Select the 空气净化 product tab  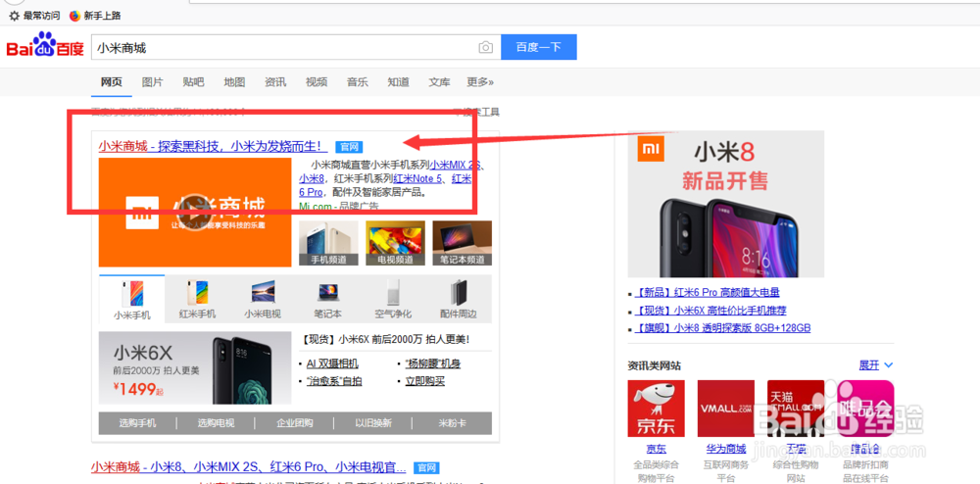393,299
